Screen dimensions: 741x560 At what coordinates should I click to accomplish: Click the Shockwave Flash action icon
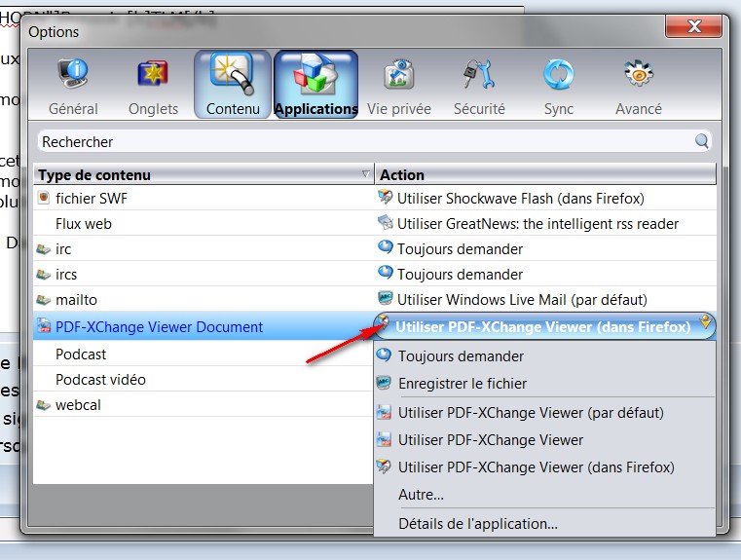tap(386, 197)
